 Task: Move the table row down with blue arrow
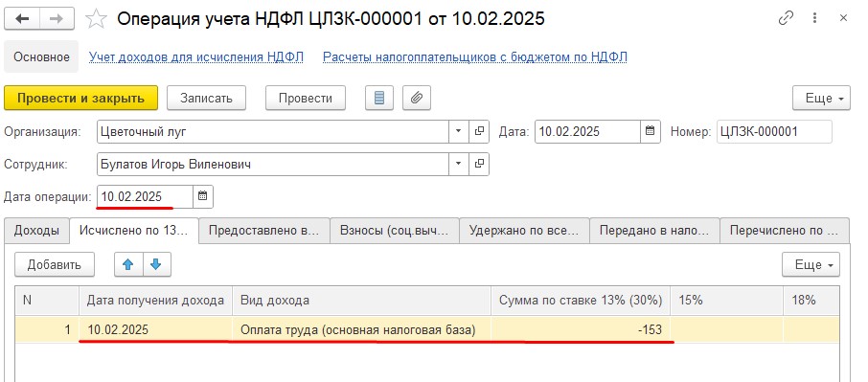pyautogui.click(x=157, y=264)
